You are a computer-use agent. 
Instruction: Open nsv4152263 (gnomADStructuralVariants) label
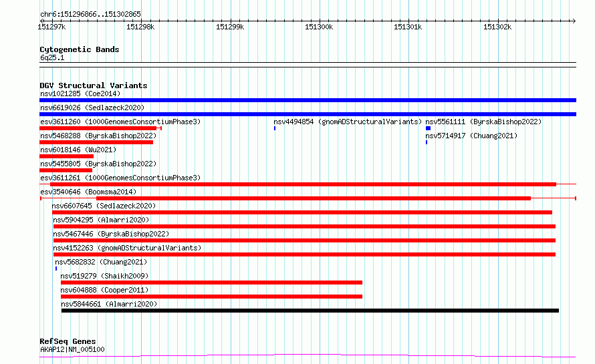click(x=127, y=248)
